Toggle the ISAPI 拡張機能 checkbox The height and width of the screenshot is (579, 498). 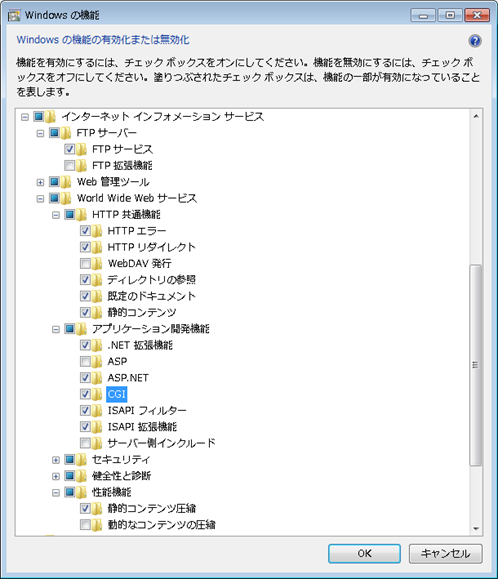tap(85, 426)
